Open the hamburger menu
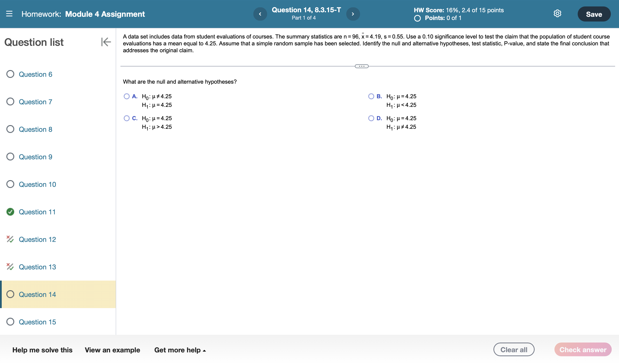Screen dimensions: 619x364 point(10,14)
